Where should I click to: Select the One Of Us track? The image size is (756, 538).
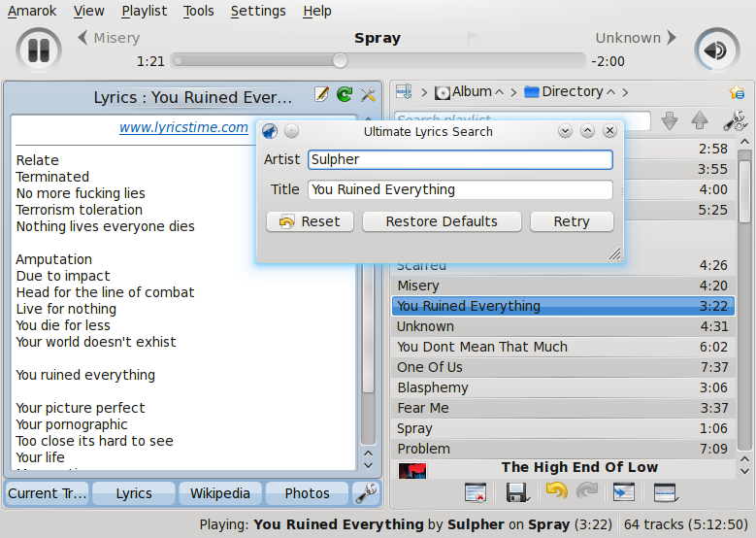coord(563,367)
